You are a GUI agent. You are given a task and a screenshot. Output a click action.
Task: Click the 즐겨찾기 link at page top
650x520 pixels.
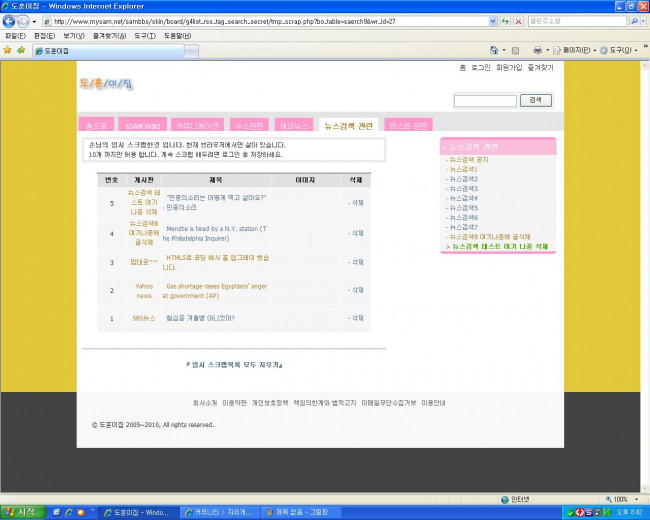[x=541, y=68]
